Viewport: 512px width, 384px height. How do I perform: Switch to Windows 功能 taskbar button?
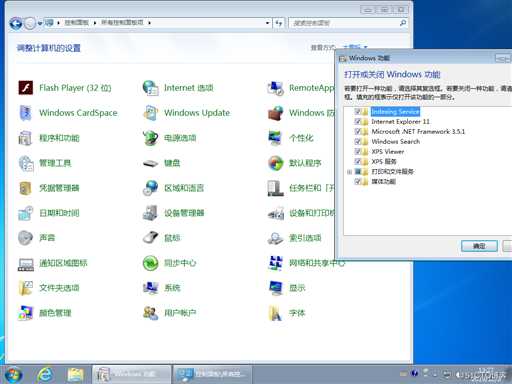[131, 375]
